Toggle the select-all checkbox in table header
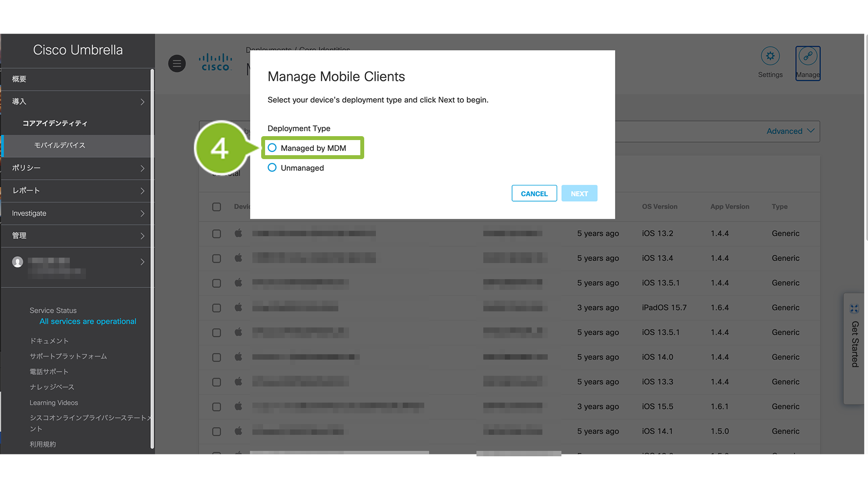868x488 pixels. pyautogui.click(x=217, y=207)
